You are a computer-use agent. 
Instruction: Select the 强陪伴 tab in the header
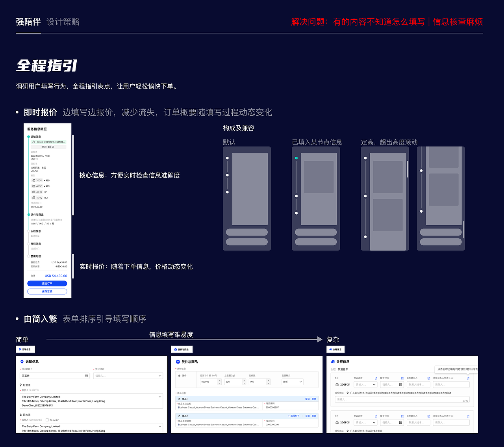[x=28, y=22]
